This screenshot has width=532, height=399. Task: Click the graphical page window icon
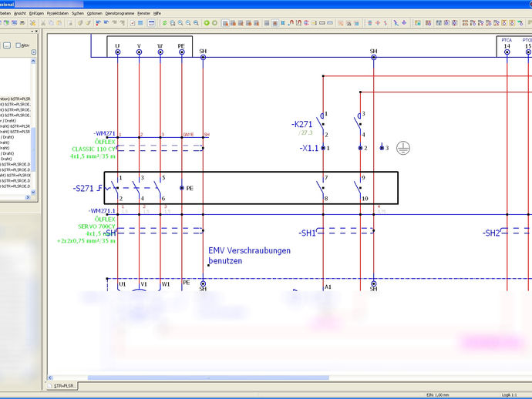pos(151,23)
